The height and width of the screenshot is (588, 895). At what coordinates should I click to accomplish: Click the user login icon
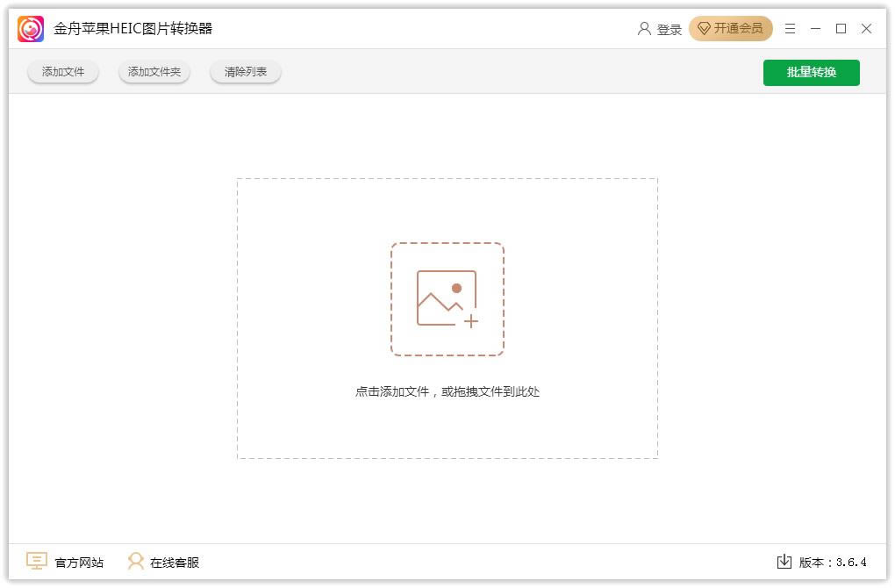coord(644,29)
